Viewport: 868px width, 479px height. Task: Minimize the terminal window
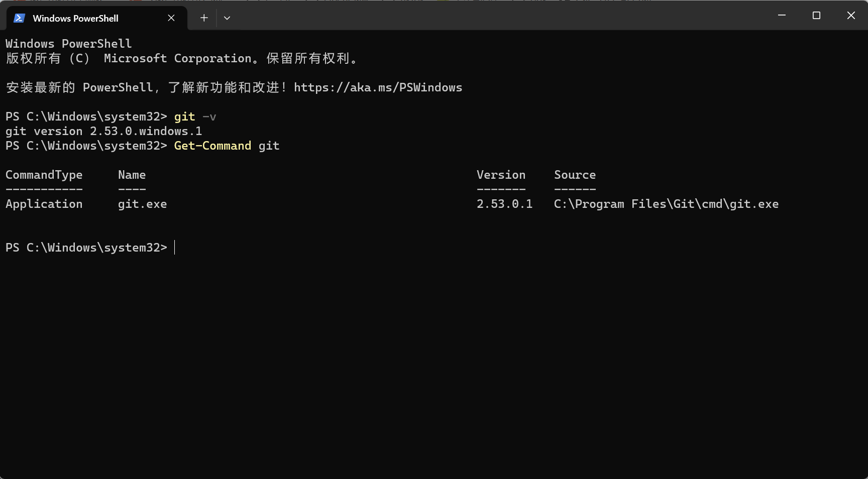pos(782,16)
